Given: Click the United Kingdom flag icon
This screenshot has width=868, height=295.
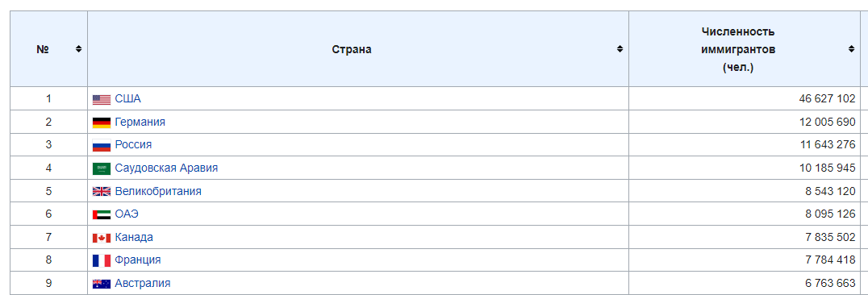Looking at the screenshot, I should click(102, 192).
